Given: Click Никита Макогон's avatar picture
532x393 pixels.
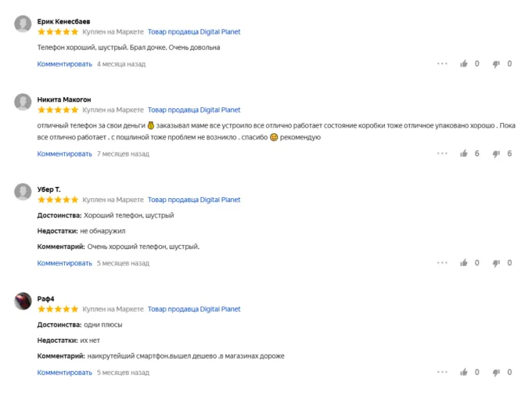Looking at the screenshot, I should point(23,102).
